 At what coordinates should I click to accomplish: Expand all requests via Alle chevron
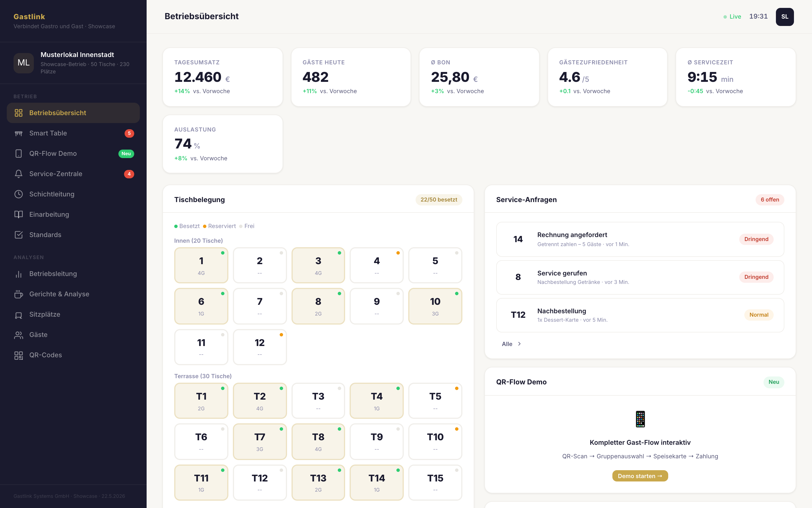(519, 344)
